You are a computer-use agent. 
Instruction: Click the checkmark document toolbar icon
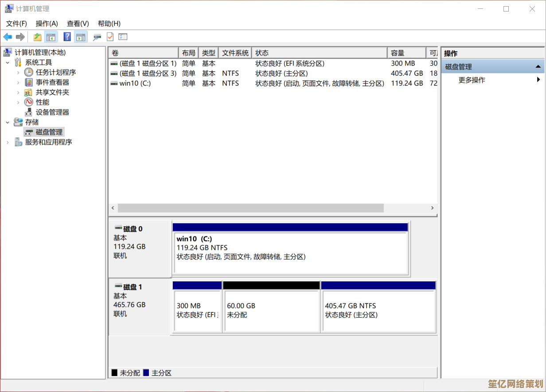coord(110,37)
